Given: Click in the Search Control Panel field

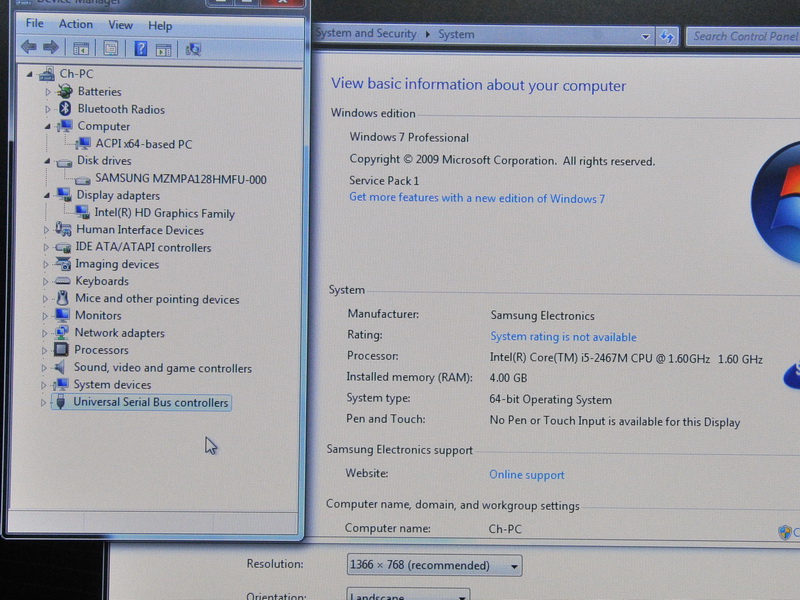Looking at the screenshot, I should pyautogui.click(x=743, y=36).
